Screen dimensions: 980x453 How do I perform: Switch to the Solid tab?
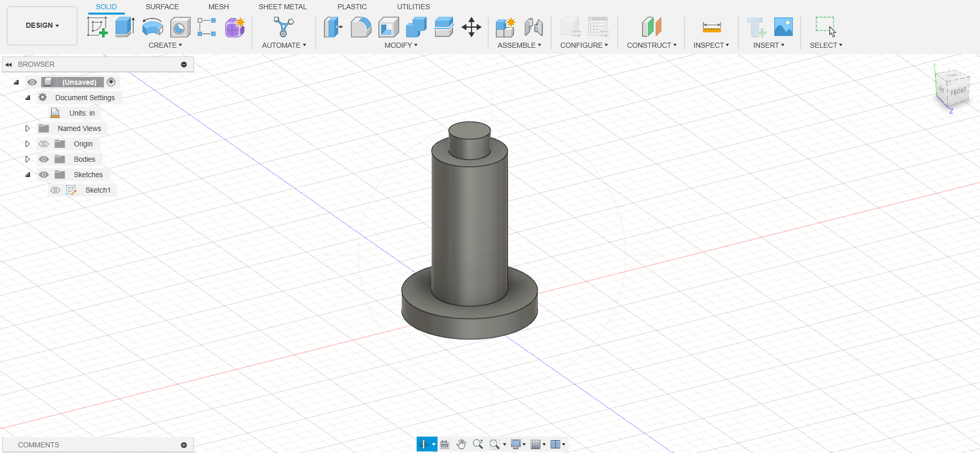(x=106, y=7)
